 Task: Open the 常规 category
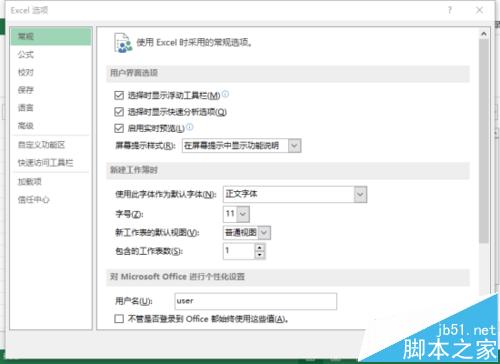pyautogui.click(x=51, y=36)
